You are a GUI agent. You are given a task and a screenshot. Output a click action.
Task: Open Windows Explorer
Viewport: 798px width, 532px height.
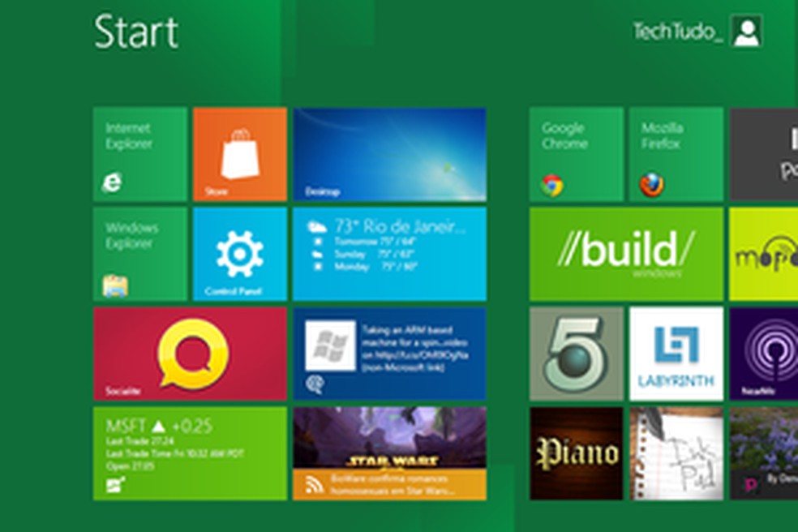point(139,253)
